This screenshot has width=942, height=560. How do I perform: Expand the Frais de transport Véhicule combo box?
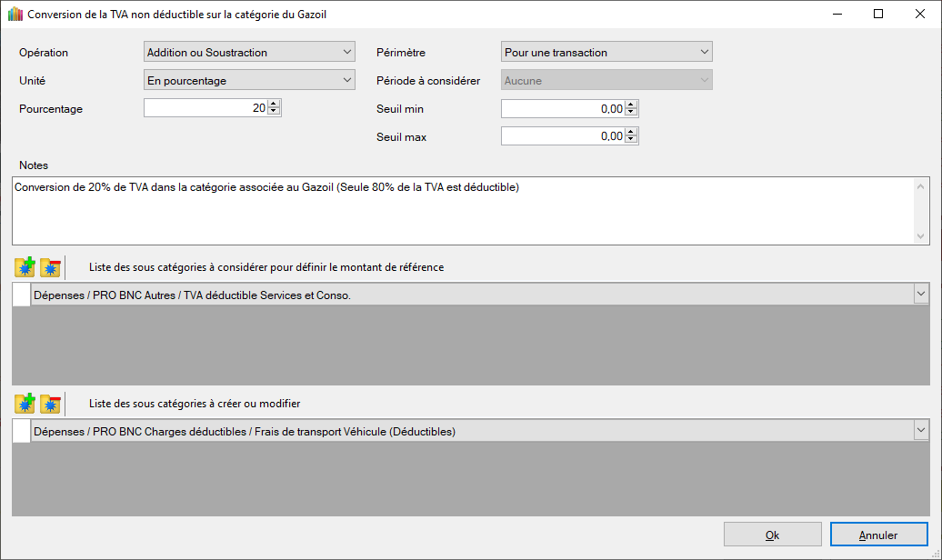point(920,431)
